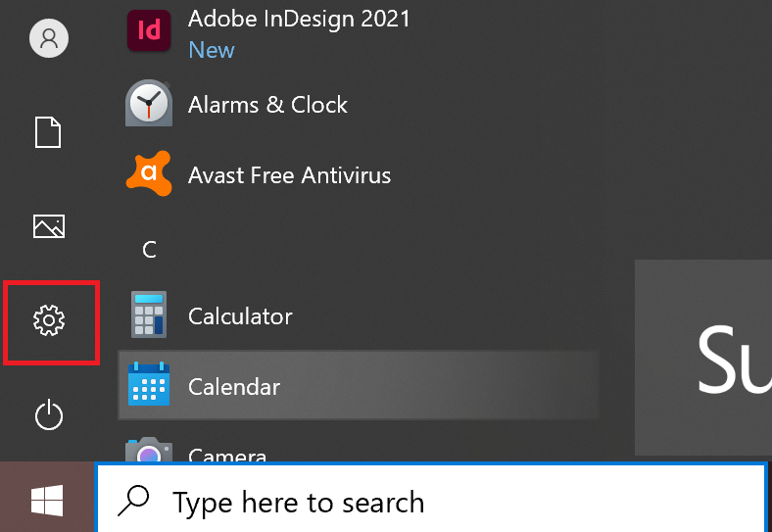Click the New label under InDesign
Image resolution: width=772 pixels, height=532 pixels.
click(x=212, y=50)
